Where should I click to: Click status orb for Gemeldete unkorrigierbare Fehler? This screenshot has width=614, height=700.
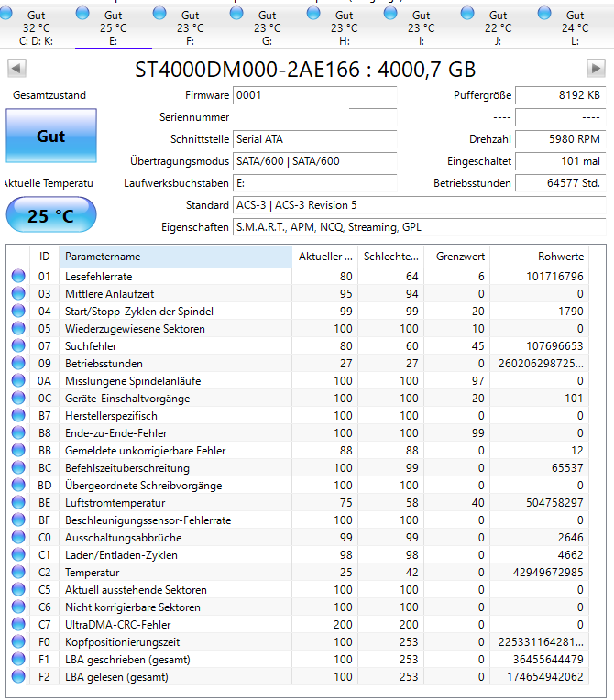pyautogui.click(x=18, y=450)
